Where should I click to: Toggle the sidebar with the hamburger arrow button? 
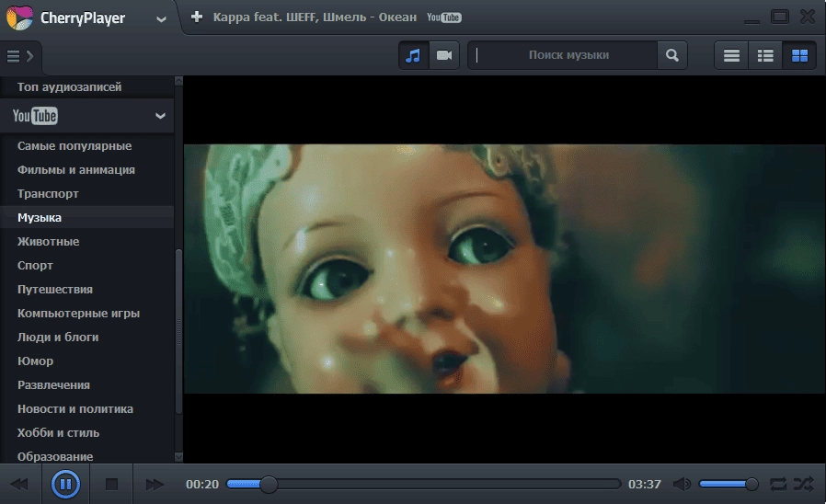(20, 56)
